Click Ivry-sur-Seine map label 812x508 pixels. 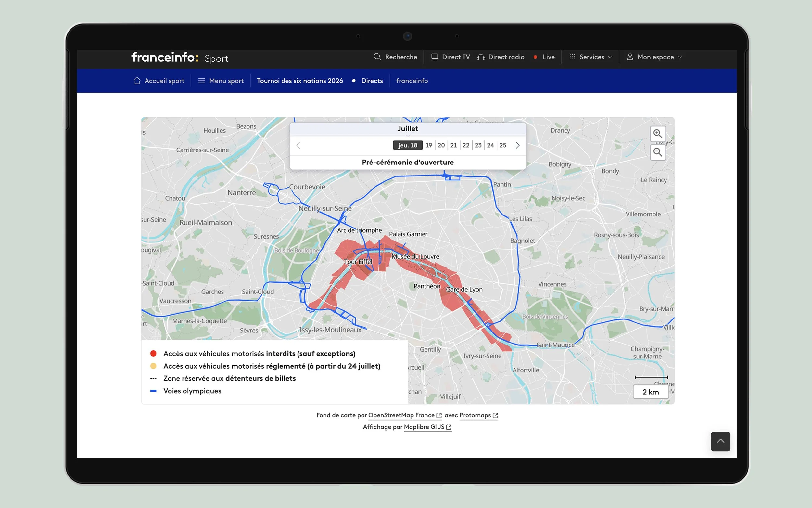482,356
